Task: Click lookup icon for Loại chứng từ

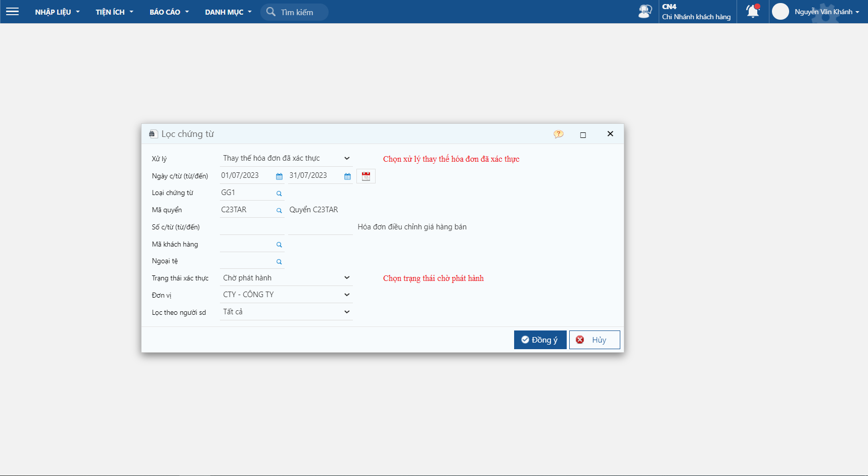Action: point(279,194)
